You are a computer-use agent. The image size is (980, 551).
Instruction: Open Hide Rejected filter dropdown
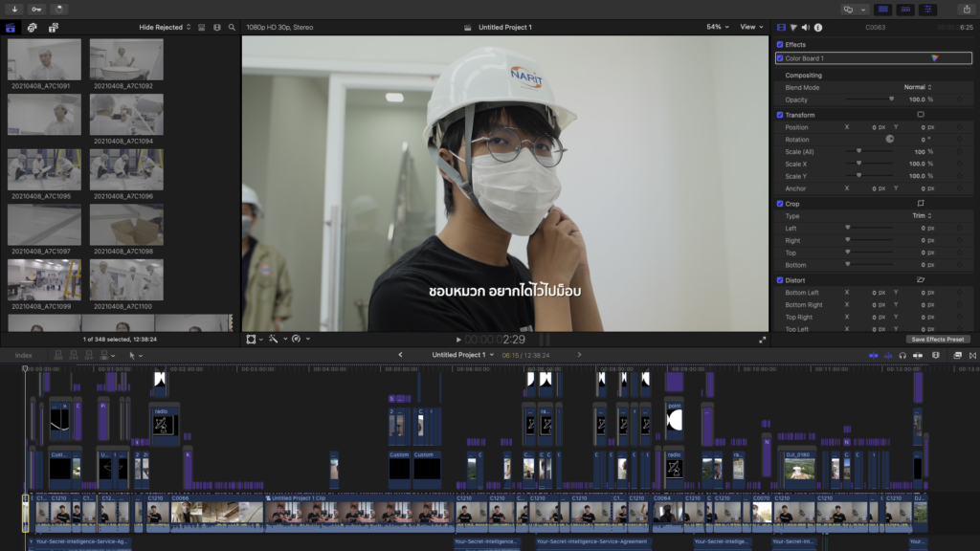point(165,28)
